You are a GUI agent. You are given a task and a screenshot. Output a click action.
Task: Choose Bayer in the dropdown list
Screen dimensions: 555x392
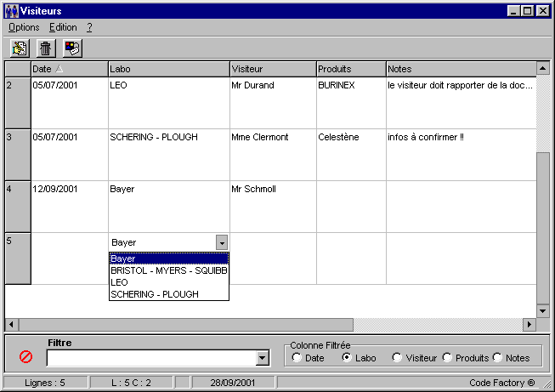(169, 258)
